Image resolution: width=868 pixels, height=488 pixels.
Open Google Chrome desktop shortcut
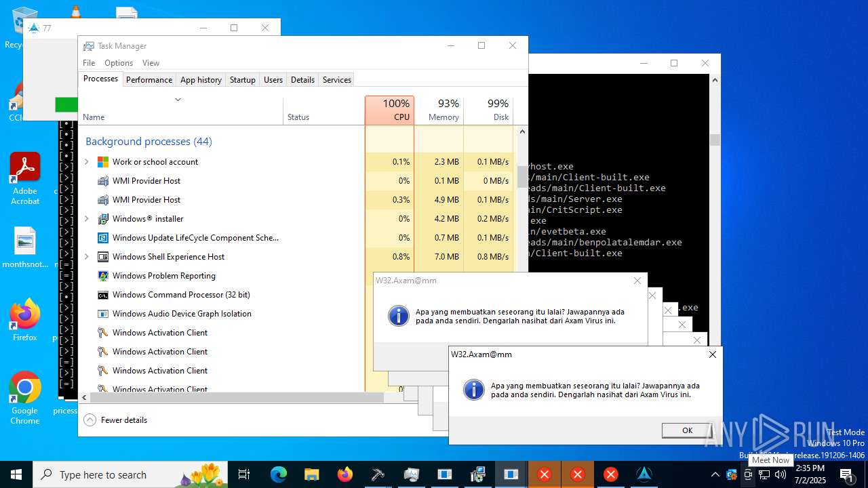coord(25,398)
